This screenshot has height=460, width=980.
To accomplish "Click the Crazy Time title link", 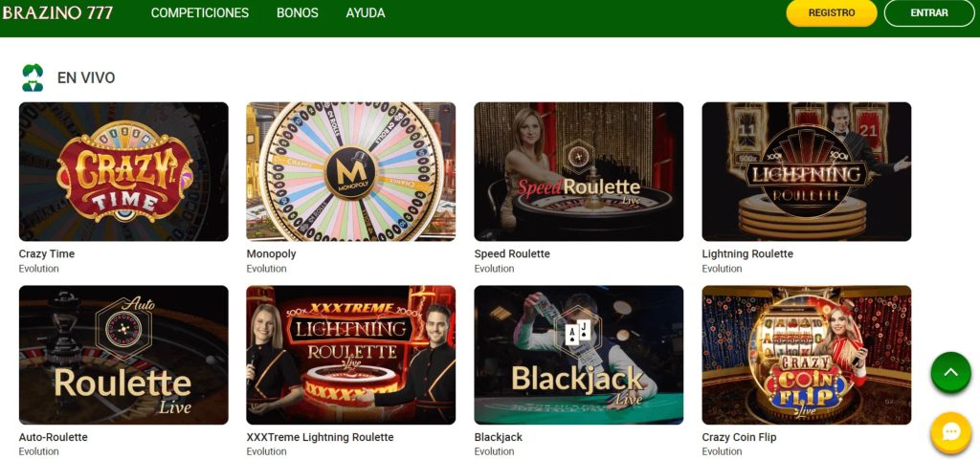I will 47,254.
